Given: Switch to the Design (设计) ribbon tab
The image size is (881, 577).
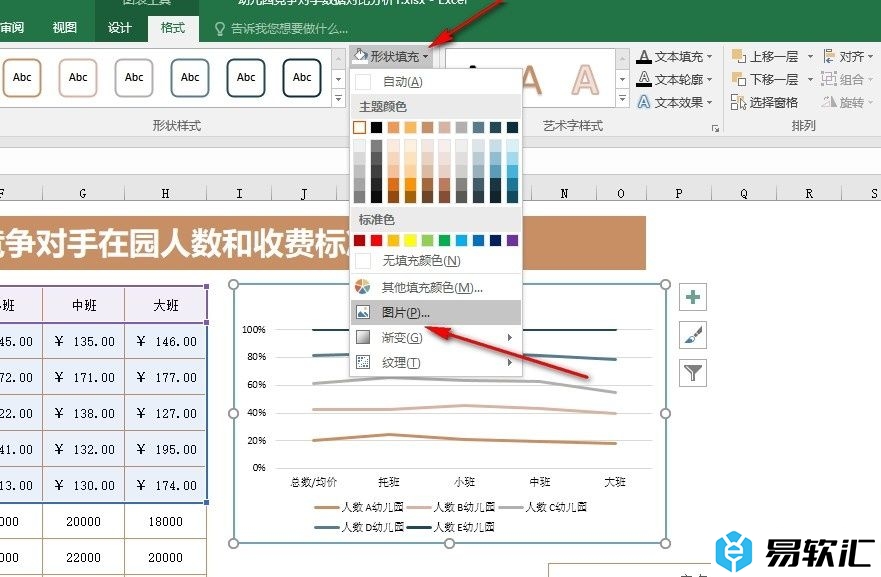Looking at the screenshot, I should 119,28.
